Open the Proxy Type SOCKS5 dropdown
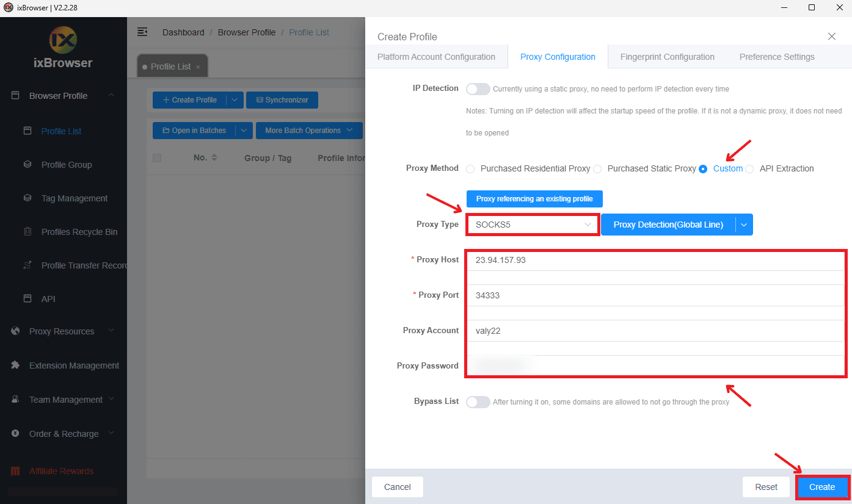Viewport: 852px width, 504px height. tap(532, 224)
